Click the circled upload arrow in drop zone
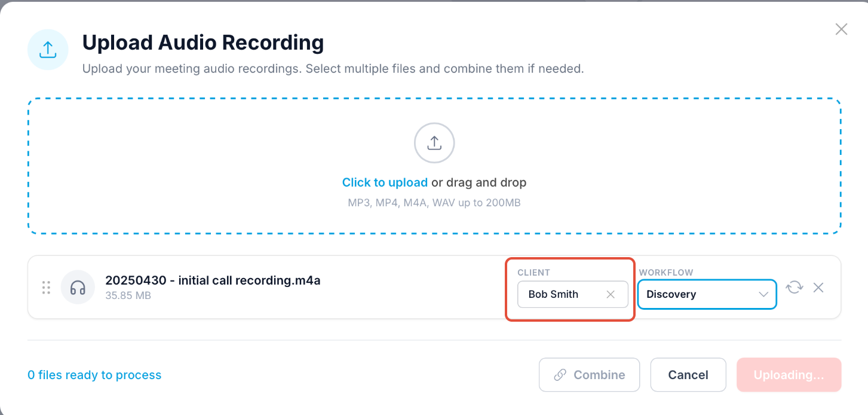 (x=434, y=143)
